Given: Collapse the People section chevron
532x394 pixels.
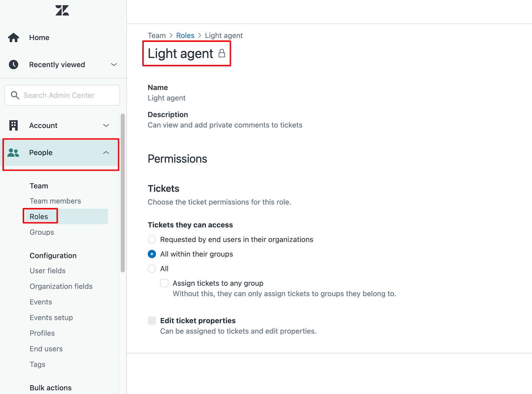Looking at the screenshot, I should 106,153.
